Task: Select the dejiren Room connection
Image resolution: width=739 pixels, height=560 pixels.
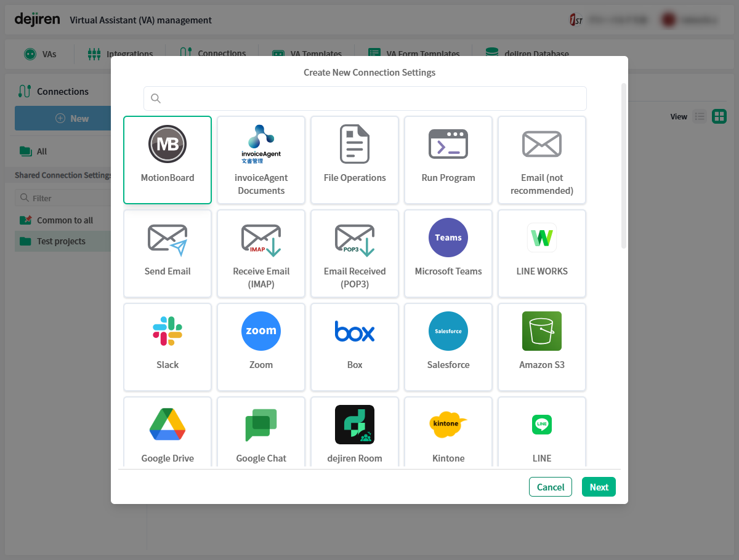Action: [355, 433]
